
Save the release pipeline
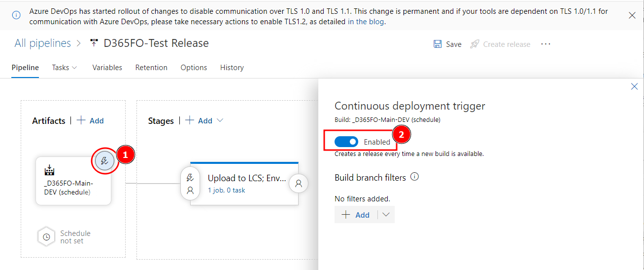[447, 44]
